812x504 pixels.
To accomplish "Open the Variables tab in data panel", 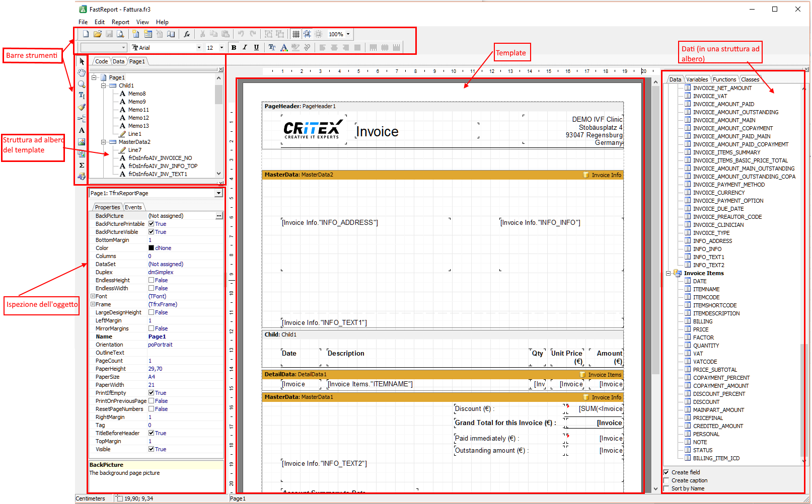I will (697, 79).
